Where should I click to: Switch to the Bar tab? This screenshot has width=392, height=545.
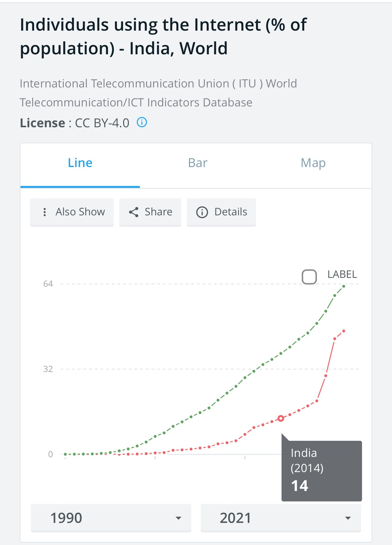198,163
